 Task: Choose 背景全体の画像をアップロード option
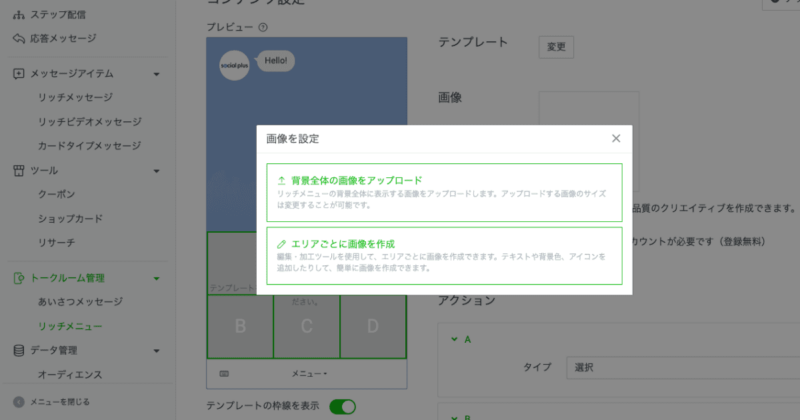444,192
